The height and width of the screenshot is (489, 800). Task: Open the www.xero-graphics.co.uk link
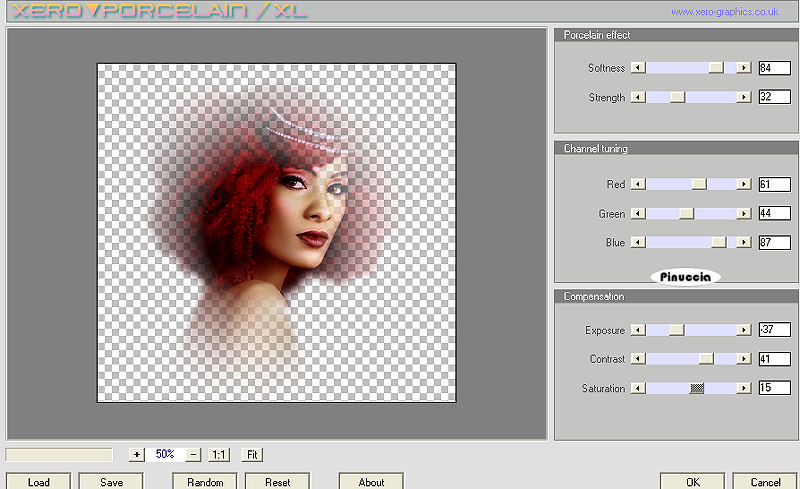click(x=724, y=11)
